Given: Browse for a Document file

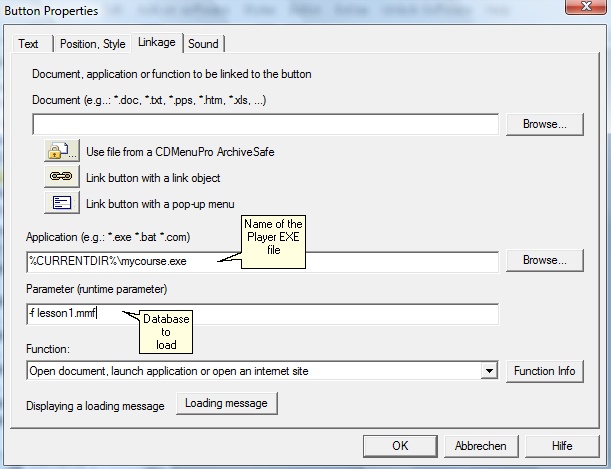Looking at the screenshot, I should [x=543, y=124].
